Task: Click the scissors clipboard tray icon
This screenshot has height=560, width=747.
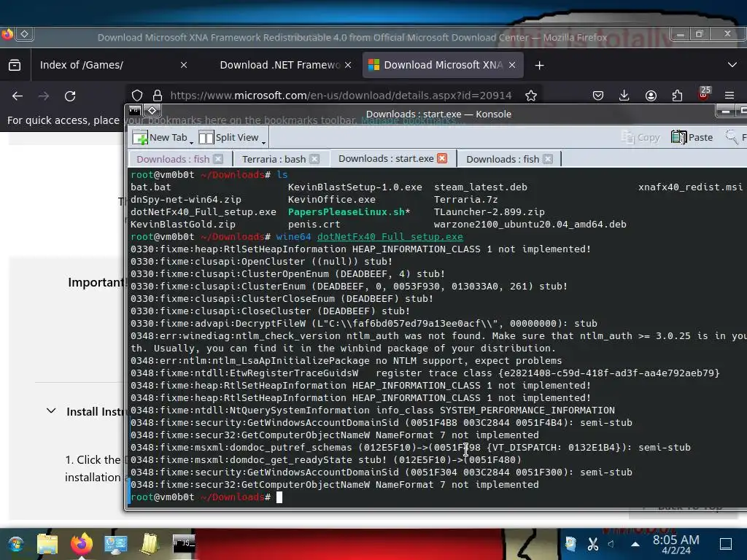Action: click(592, 543)
